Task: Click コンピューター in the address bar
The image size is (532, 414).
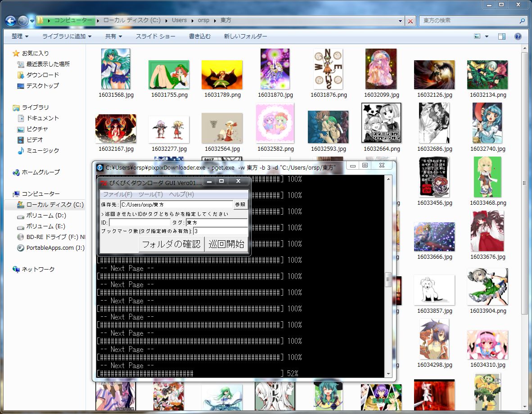Action: [73, 20]
